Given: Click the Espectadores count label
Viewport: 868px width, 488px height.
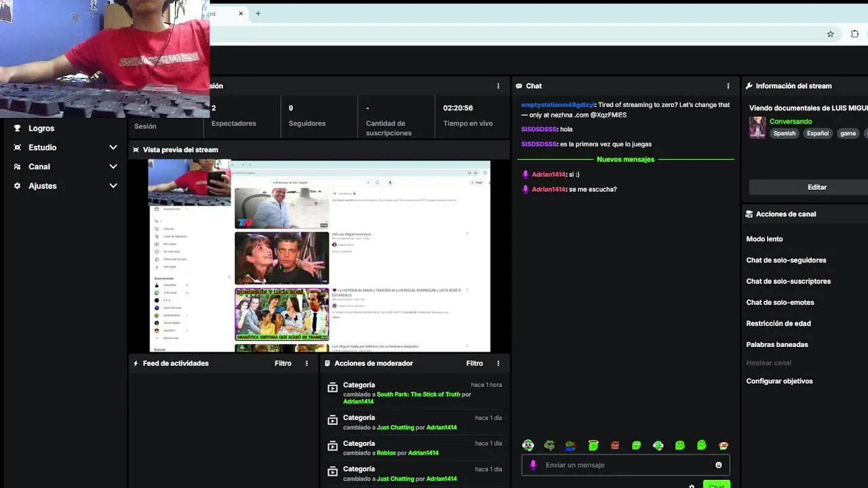Looking at the screenshot, I should tap(234, 123).
